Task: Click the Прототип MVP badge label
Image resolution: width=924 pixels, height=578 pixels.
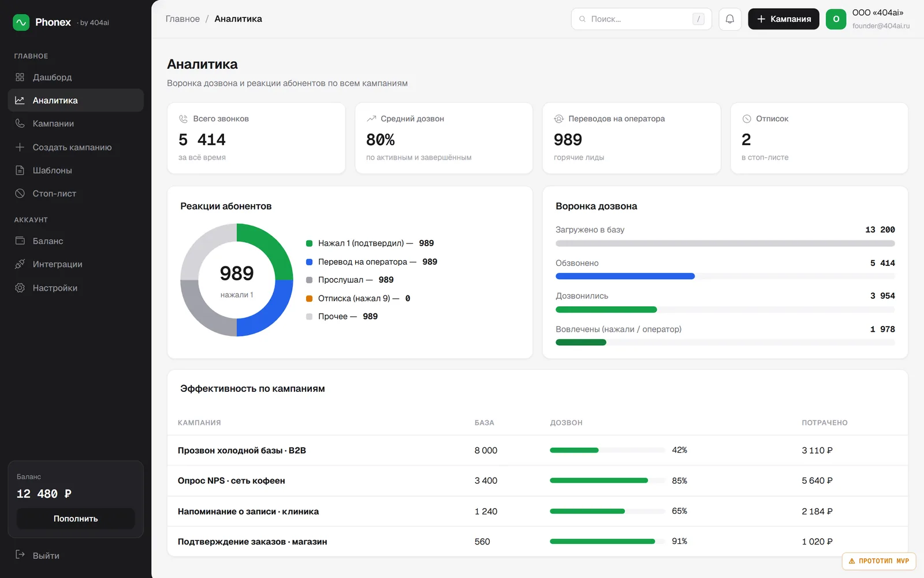Action: pos(884,561)
